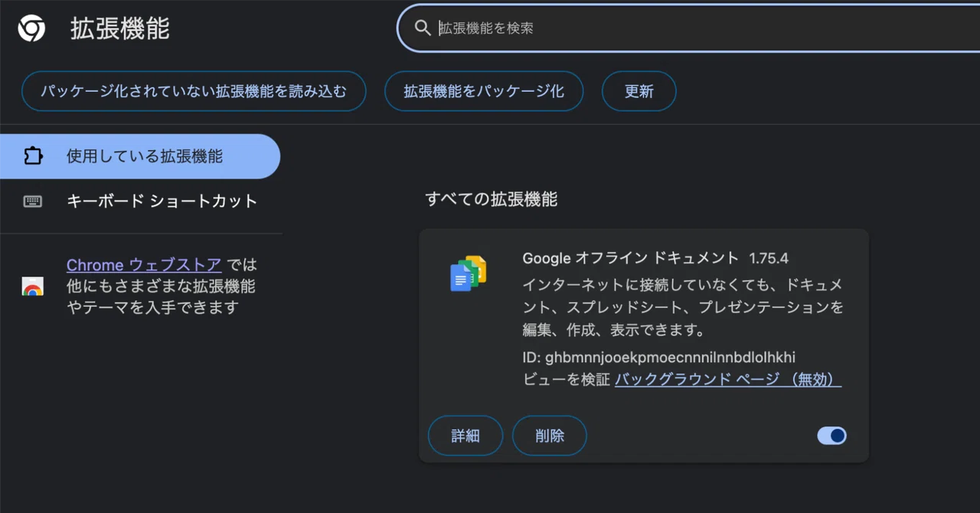Focus the 拡張機能を検索 search field

[688, 28]
